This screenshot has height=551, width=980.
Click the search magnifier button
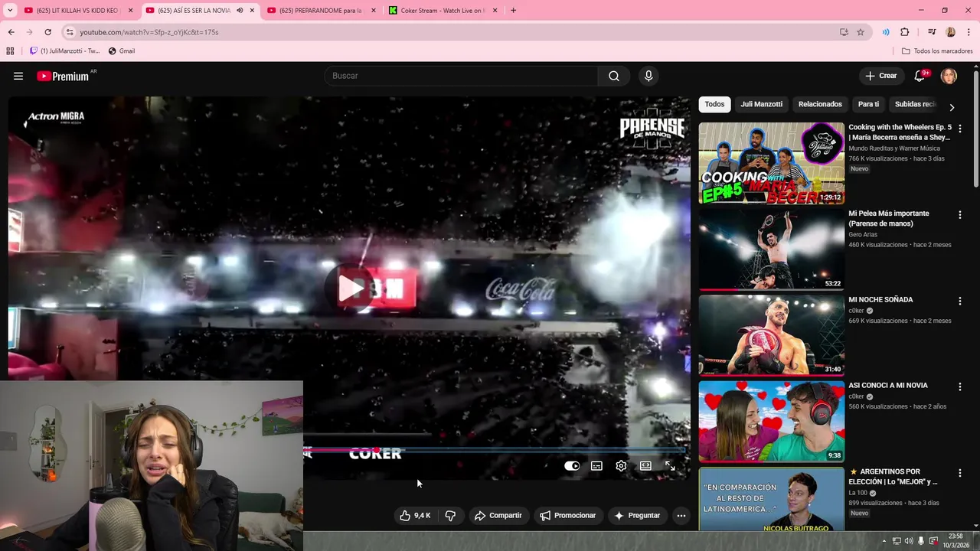pyautogui.click(x=614, y=76)
